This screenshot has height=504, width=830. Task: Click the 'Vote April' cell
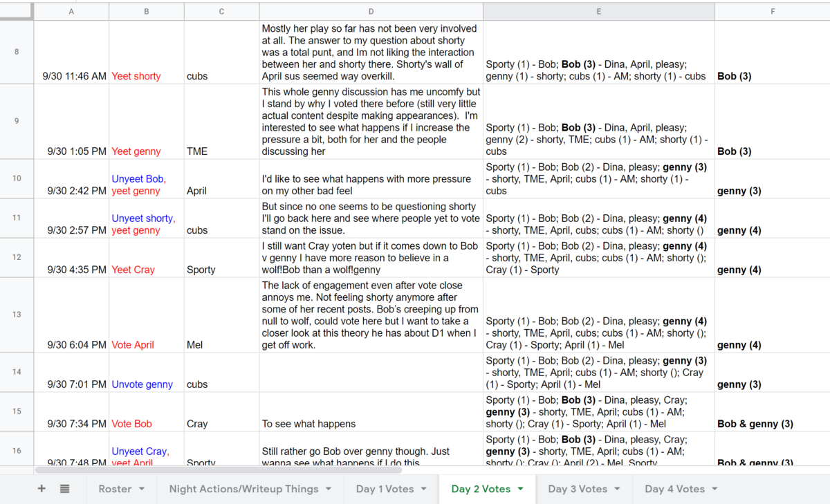147,315
